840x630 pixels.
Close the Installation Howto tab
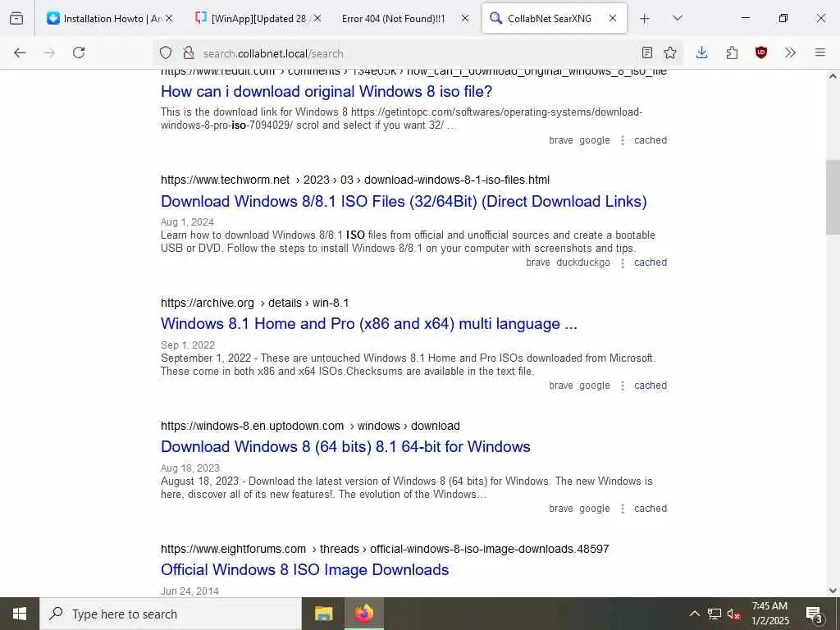tap(169, 19)
